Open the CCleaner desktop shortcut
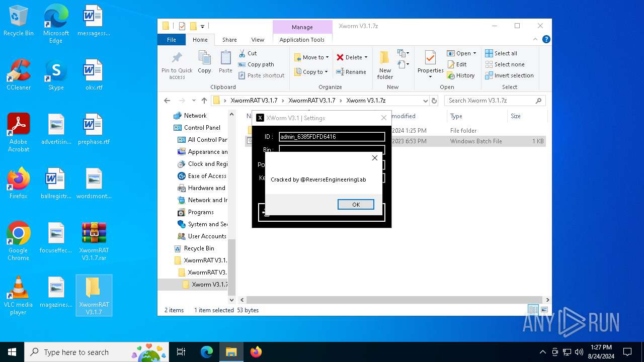Viewport: 644px width, 362px height. pos(19,75)
